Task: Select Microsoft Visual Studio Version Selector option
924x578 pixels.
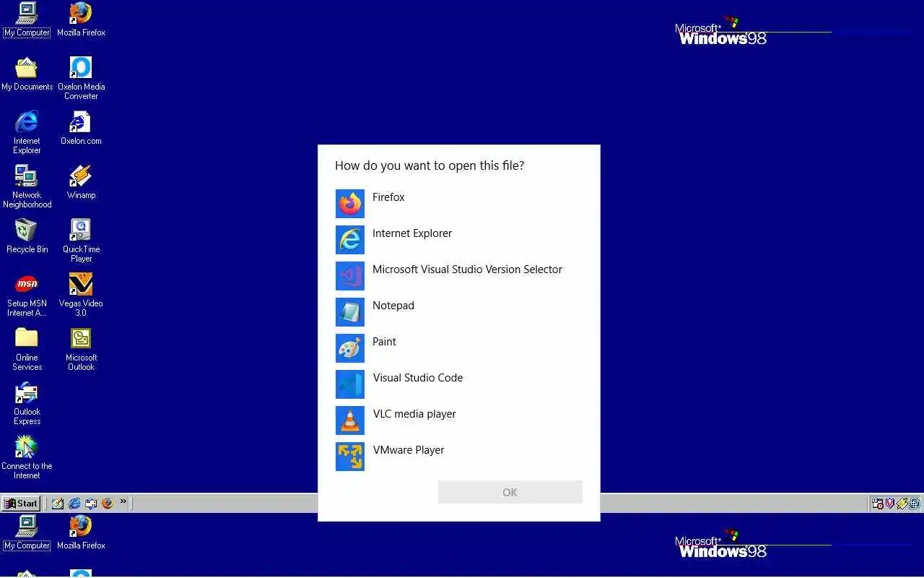Action: pos(458,276)
